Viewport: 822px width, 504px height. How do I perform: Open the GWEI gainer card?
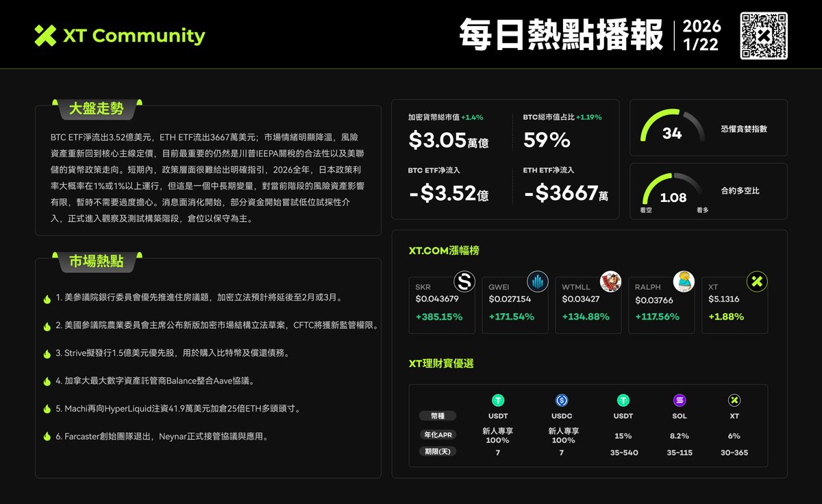pos(515,305)
